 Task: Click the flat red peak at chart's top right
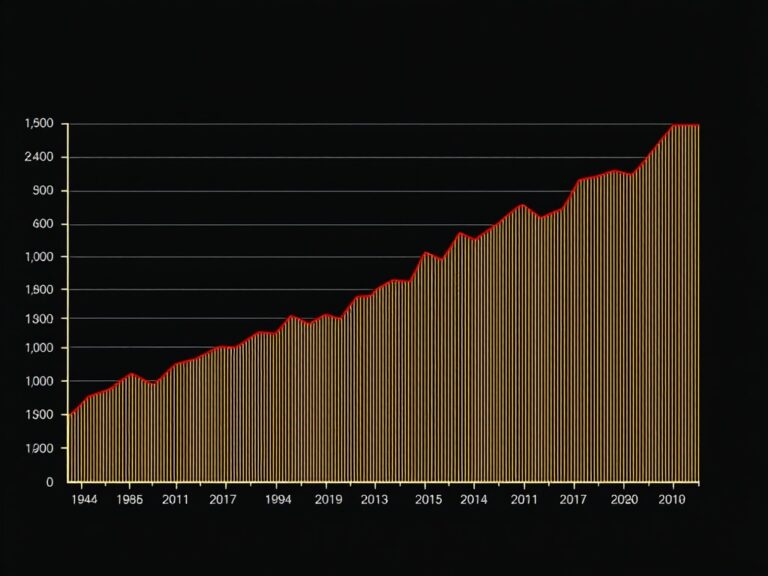686,125
